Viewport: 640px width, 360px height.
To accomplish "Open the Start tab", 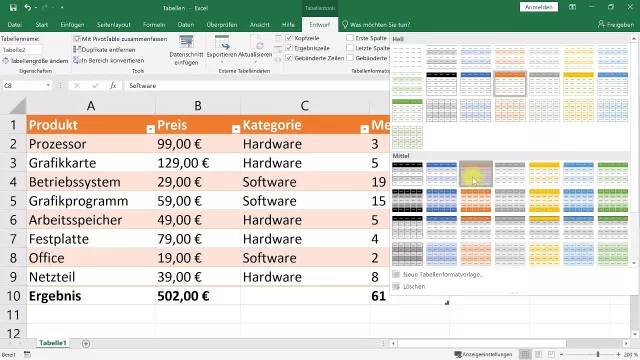I will [42, 24].
